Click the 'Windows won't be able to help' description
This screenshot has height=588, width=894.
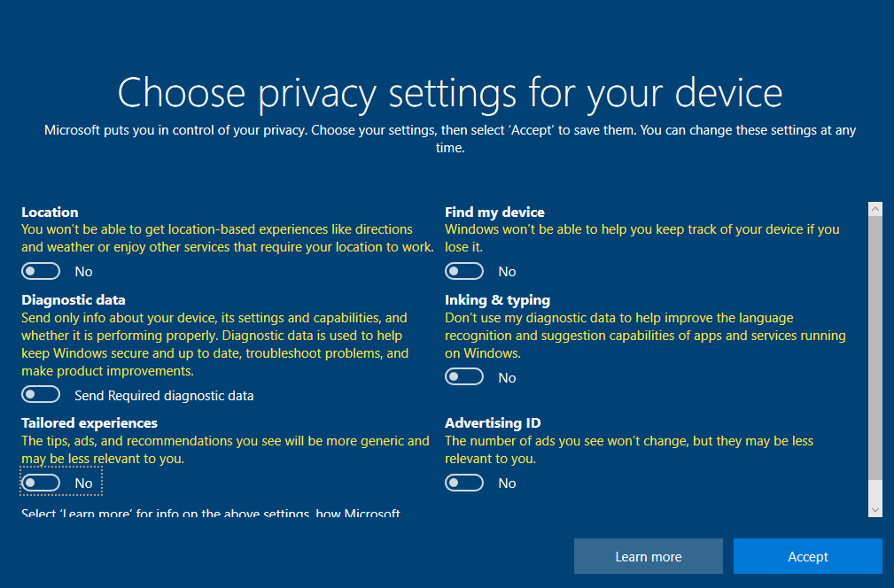click(642, 238)
